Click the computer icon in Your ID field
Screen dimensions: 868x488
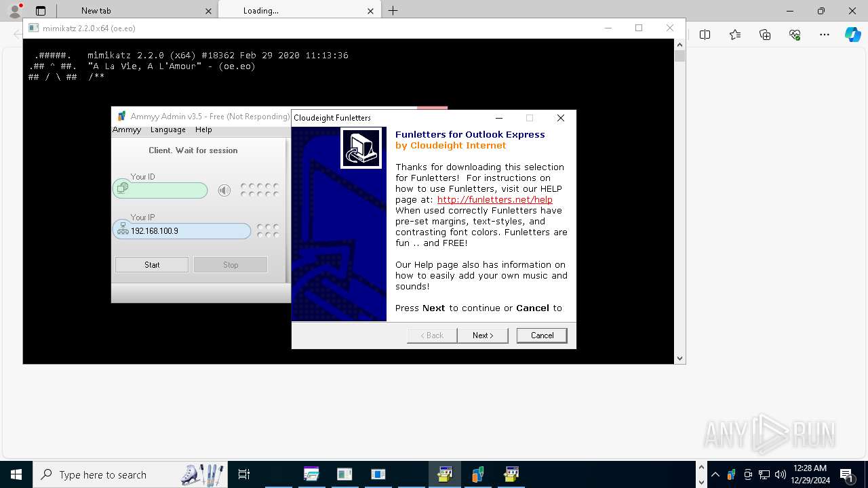[x=122, y=188]
